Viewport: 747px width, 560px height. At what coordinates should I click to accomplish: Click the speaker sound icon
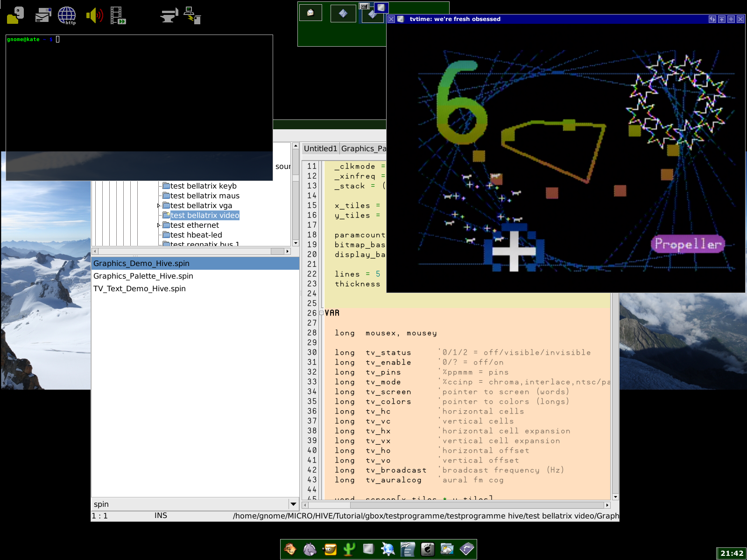(94, 15)
